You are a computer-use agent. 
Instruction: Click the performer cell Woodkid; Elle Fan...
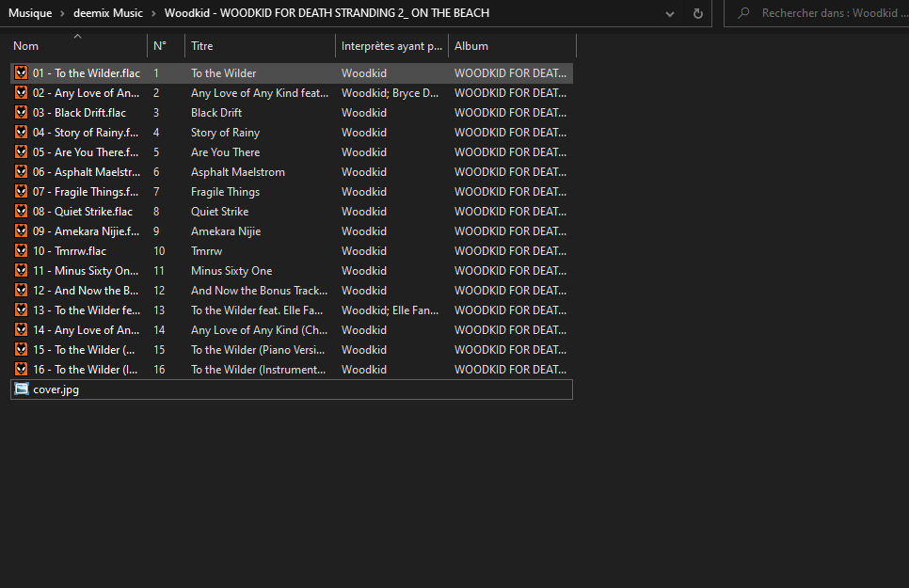[391, 310]
